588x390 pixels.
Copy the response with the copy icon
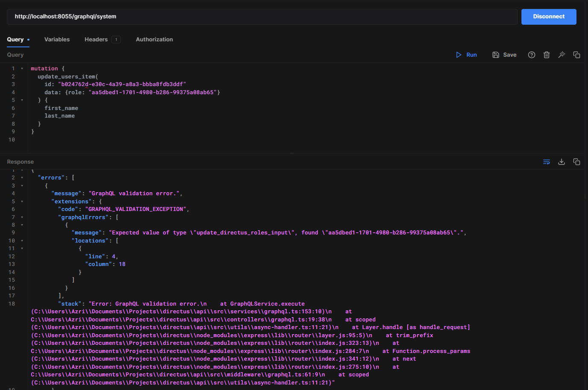(576, 162)
